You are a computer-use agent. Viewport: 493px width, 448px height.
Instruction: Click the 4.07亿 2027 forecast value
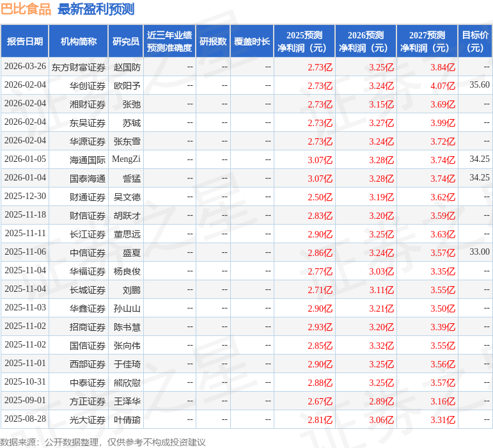pos(442,85)
